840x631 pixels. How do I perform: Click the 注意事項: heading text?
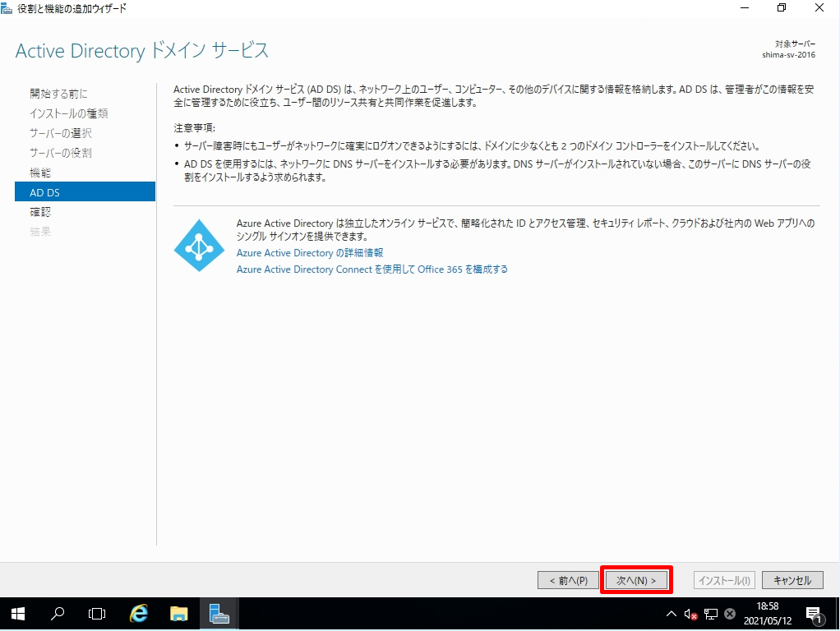[195, 128]
